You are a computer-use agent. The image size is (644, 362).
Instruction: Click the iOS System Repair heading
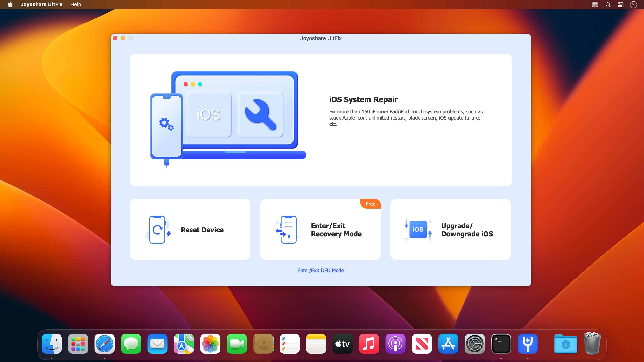[363, 99]
